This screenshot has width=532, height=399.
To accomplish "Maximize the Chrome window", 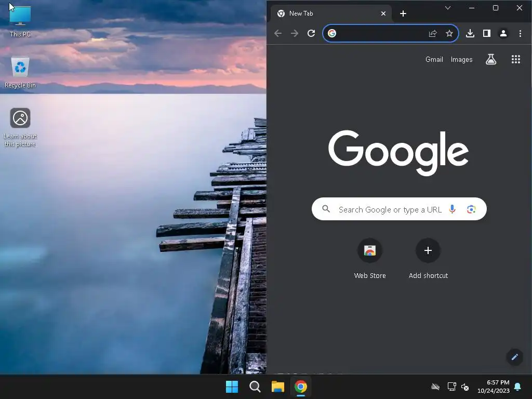I will tap(495, 8).
